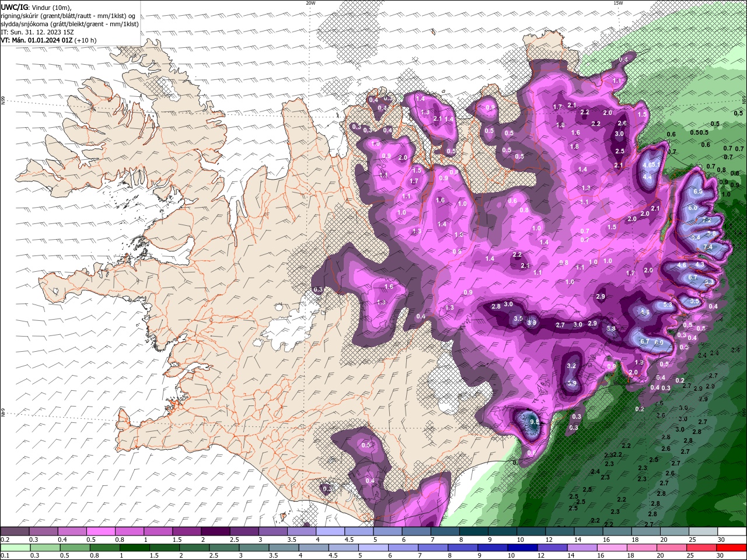Viewport: 747px width, 560px height.
Task: Click the 'VT: Mán. 01.01.2024 01Z' valid time
Action: click(x=37, y=40)
